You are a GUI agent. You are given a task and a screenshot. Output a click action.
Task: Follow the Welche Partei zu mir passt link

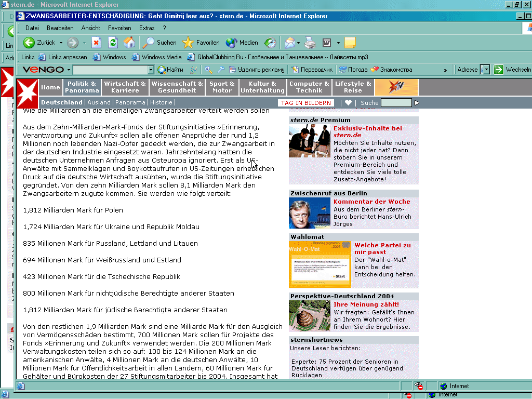[x=382, y=248]
